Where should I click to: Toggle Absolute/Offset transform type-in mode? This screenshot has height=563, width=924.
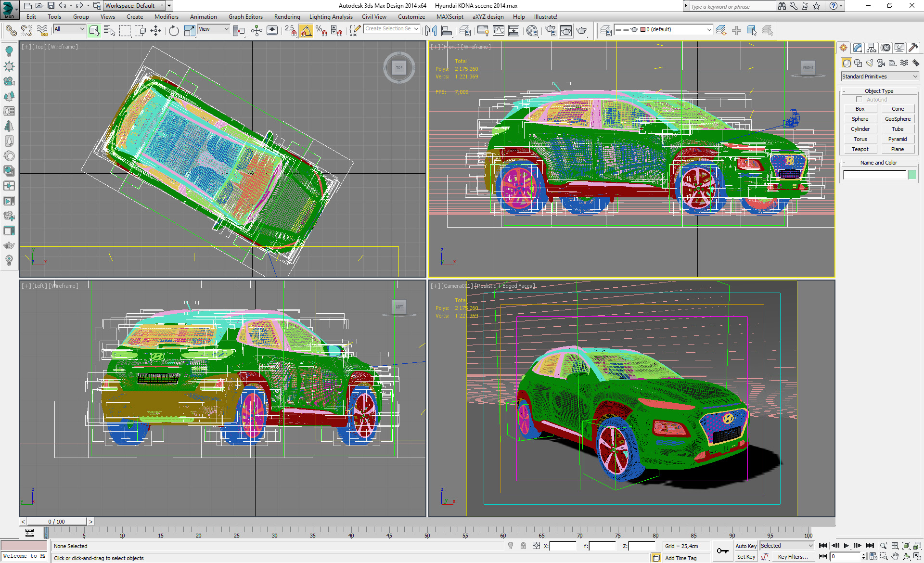click(536, 546)
